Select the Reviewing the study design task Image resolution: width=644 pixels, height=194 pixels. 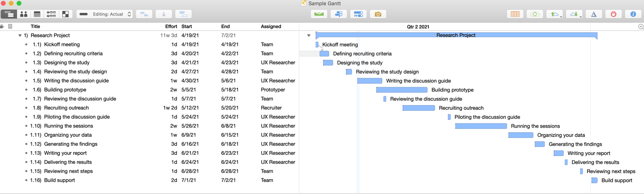(149, 71)
